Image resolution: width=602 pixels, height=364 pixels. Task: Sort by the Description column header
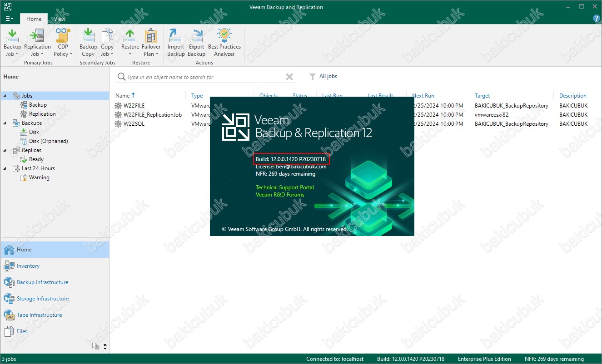tap(572, 96)
